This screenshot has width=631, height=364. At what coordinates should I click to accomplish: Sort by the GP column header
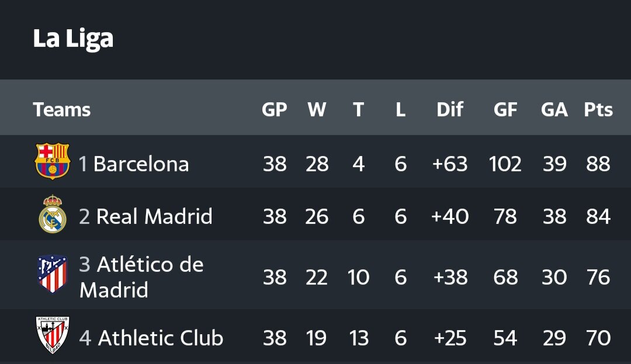pyautogui.click(x=275, y=109)
